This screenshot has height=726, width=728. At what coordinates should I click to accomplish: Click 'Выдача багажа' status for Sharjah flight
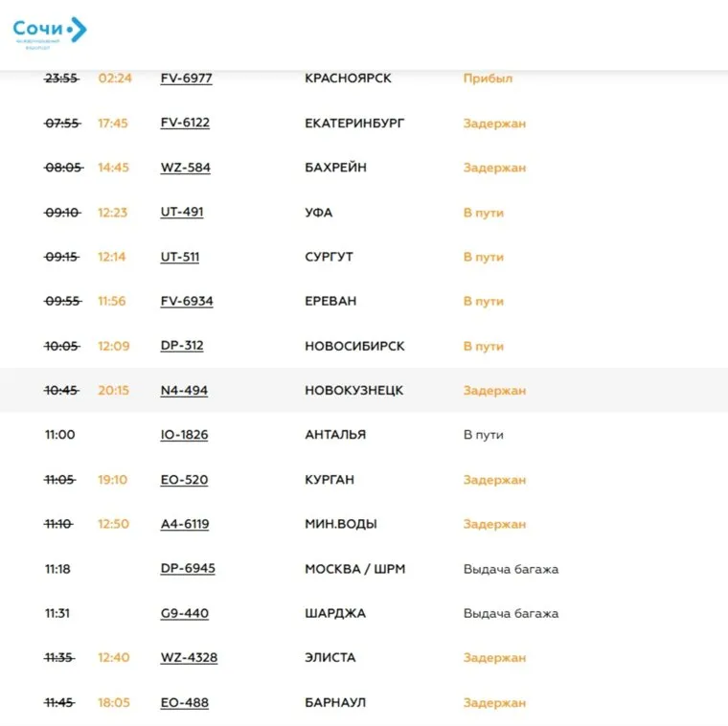pos(511,613)
